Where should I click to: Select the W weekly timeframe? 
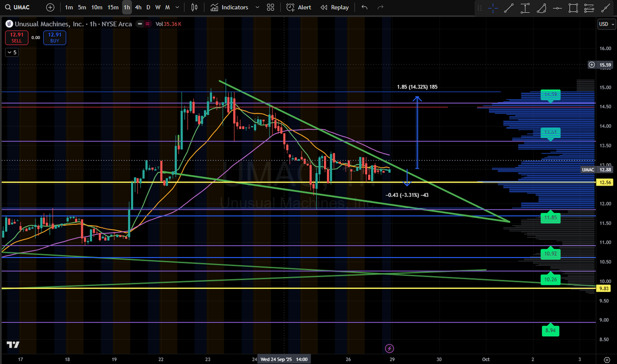[158, 7]
